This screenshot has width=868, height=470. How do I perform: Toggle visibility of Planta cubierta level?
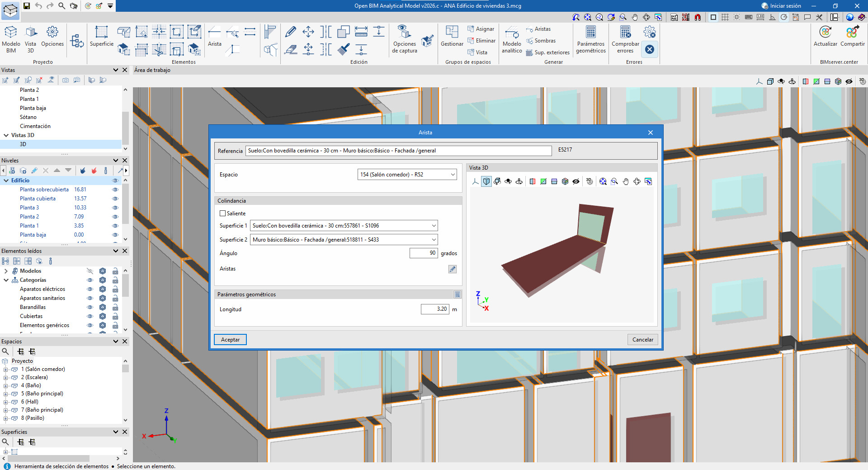coord(115,199)
